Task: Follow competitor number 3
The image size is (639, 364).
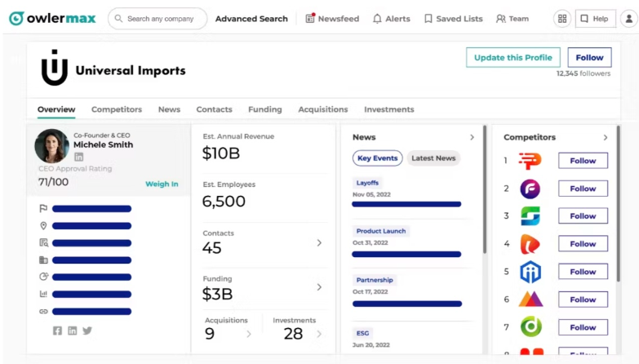Action: [584, 216]
